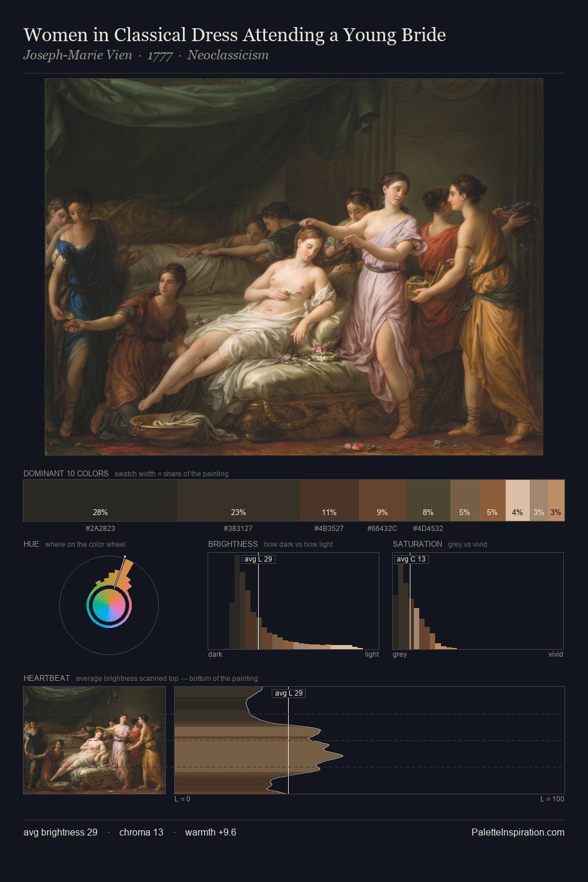588x882 pixels.
Task: Click the painting title heading
Action: (235, 35)
